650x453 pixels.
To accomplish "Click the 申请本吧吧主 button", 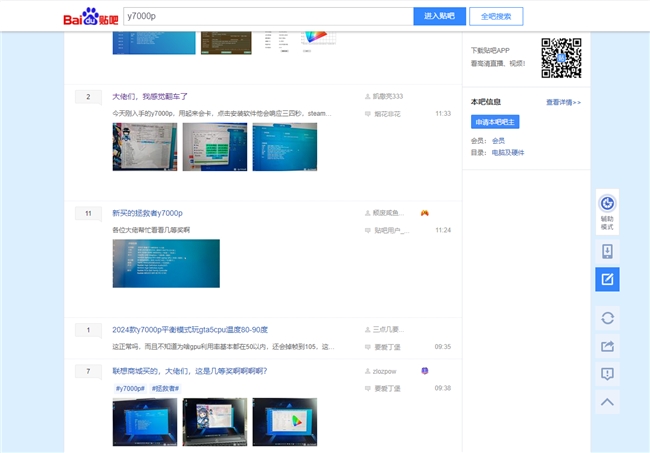I will 495,122.
